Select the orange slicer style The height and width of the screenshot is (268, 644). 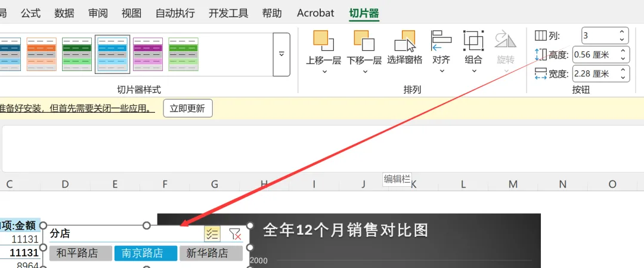pos(42,54)
